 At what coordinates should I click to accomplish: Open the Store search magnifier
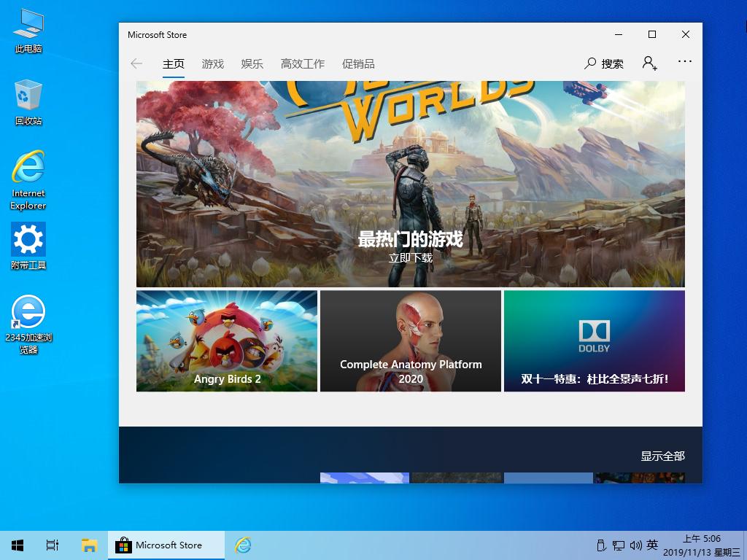pyautogui.click(x=590, y=63)
